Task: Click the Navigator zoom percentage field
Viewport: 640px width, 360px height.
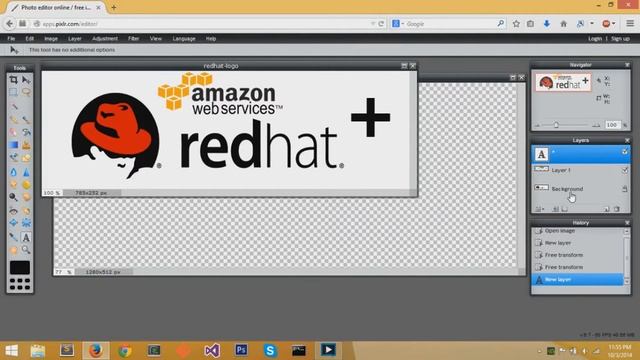Action: (x=612, y=125)
